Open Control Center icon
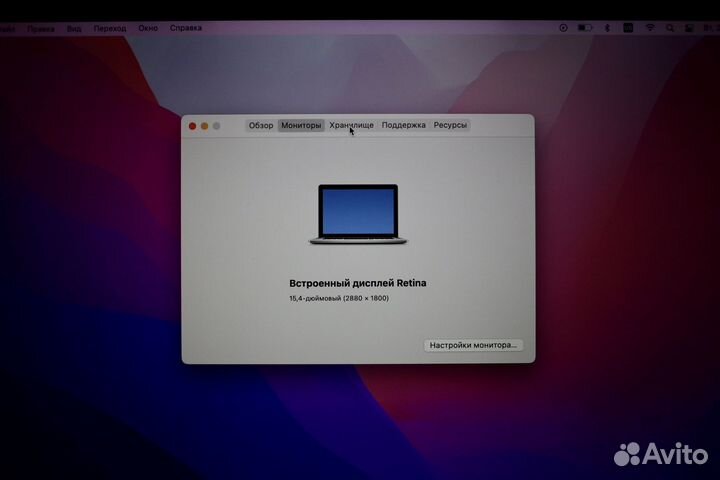This screenshot has height=480, width=720. tap(689, 28)
